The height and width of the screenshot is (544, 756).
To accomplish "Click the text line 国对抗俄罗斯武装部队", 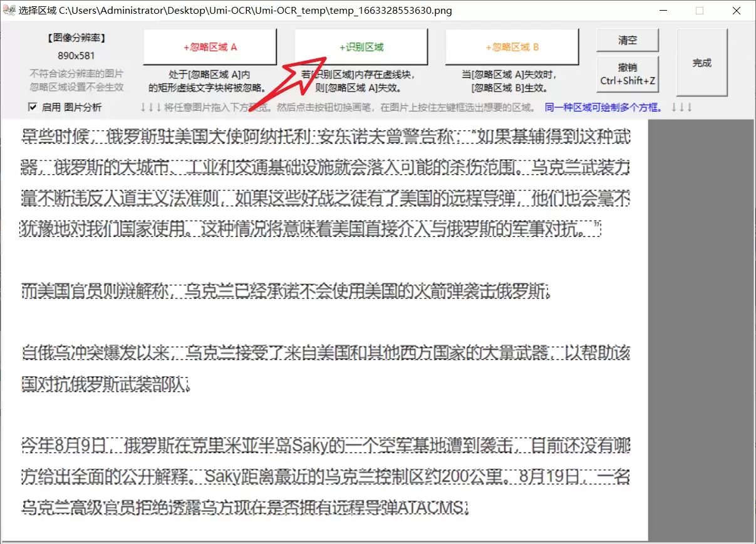I will (105, 384).
